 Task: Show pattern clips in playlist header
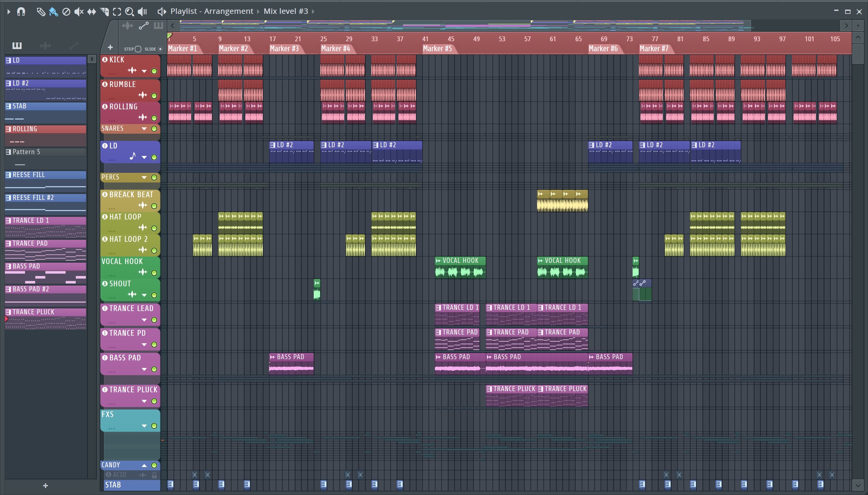click(159, 26)
